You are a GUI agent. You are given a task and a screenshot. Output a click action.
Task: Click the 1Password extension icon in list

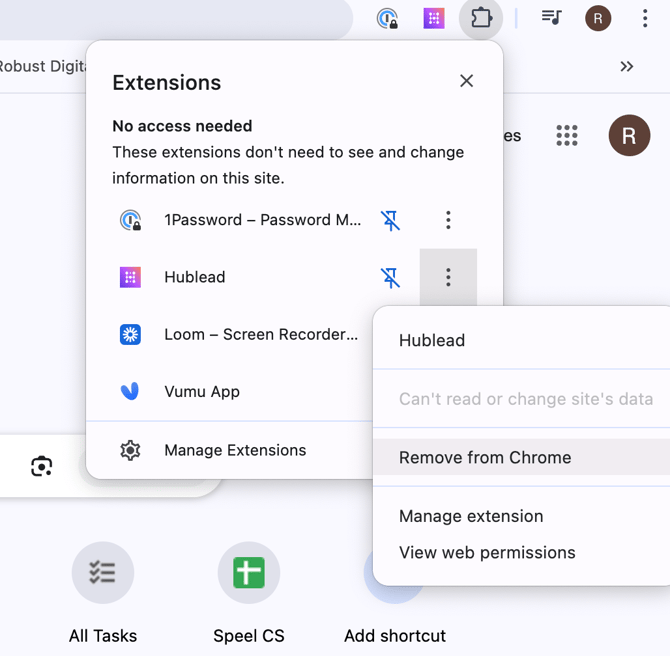pos(130,220)
